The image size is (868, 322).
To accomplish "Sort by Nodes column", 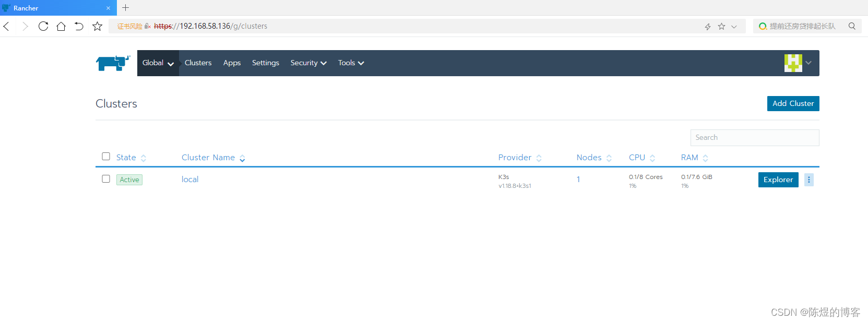I will point(594,158).
